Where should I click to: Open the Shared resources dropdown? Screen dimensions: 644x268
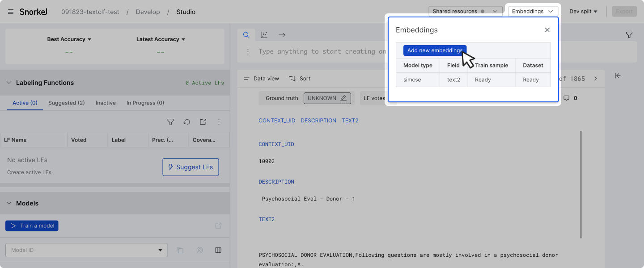(x=465, y=12)
